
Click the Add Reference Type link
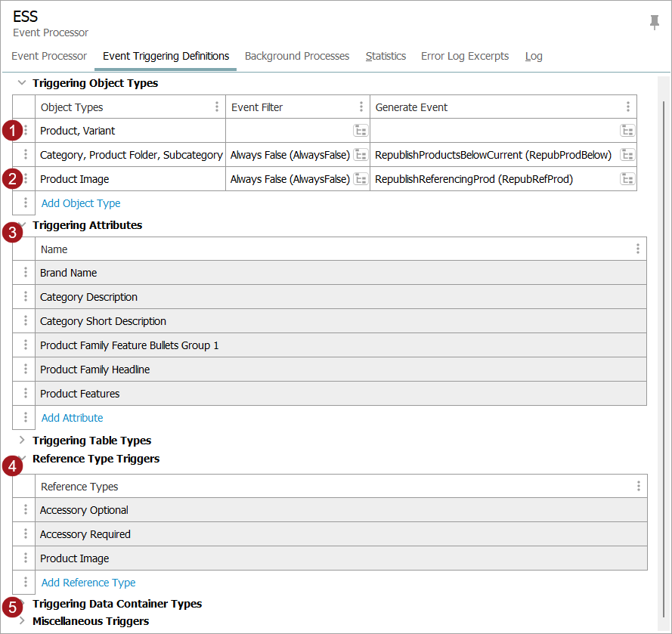coord(88,583)
